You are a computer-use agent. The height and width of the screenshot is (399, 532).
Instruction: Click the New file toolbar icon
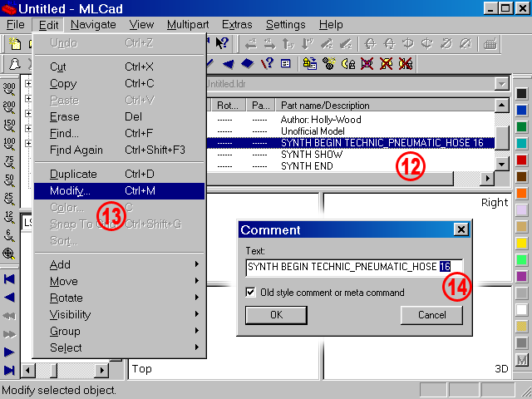15,44
